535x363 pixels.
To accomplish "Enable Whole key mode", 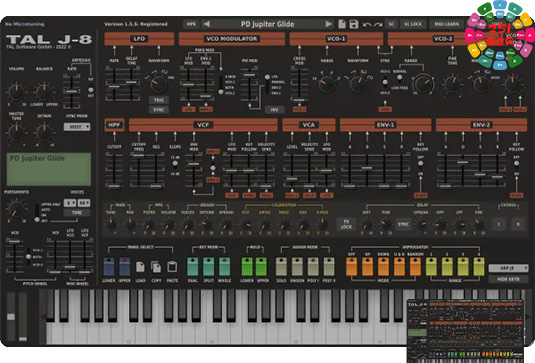I will (225, 267).
